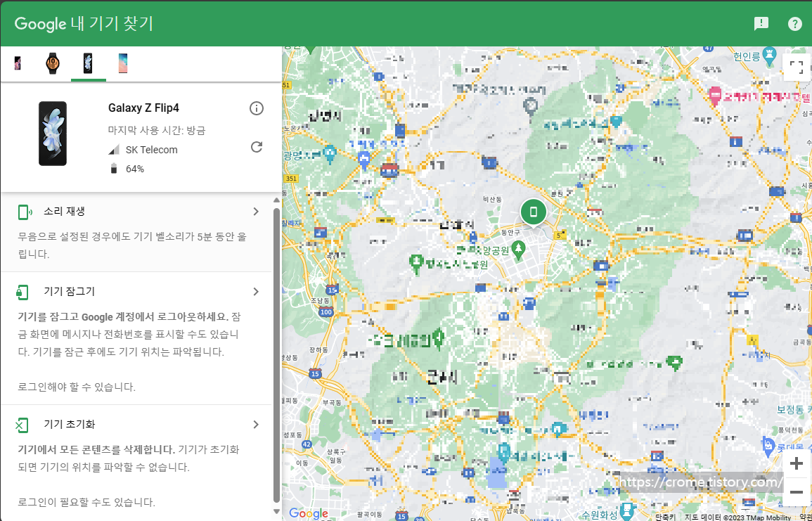Click route 351 shield on map
Screen dimensions: 812x521
coord(292,179)
